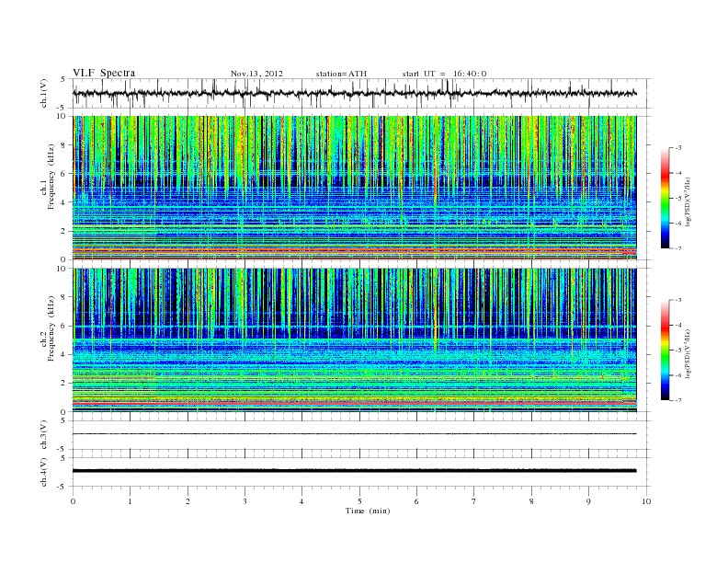Click the '7' tick on time axis

[474, 501]
